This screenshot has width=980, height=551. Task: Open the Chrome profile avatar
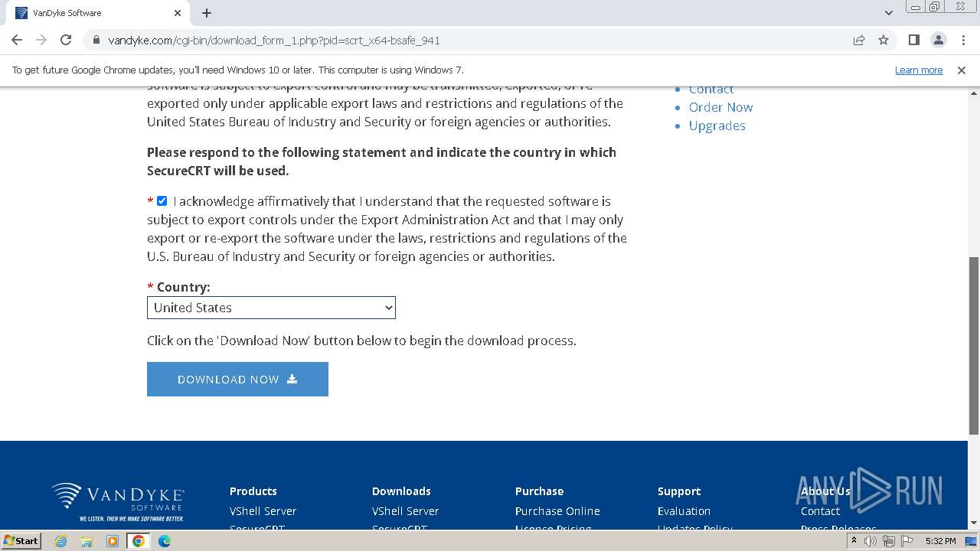pyautogui.click(x=938, y=41)
